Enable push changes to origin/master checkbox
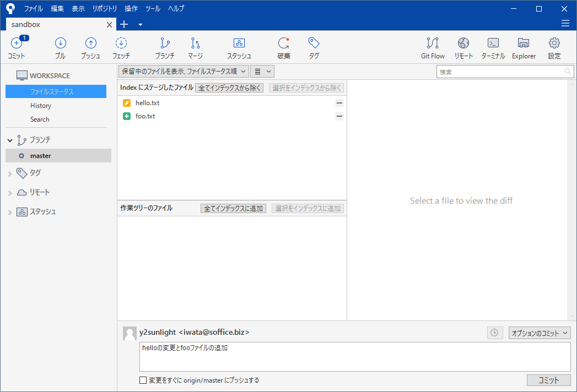Viewport: 577px width, 392px height. click(x=143, y=380)
